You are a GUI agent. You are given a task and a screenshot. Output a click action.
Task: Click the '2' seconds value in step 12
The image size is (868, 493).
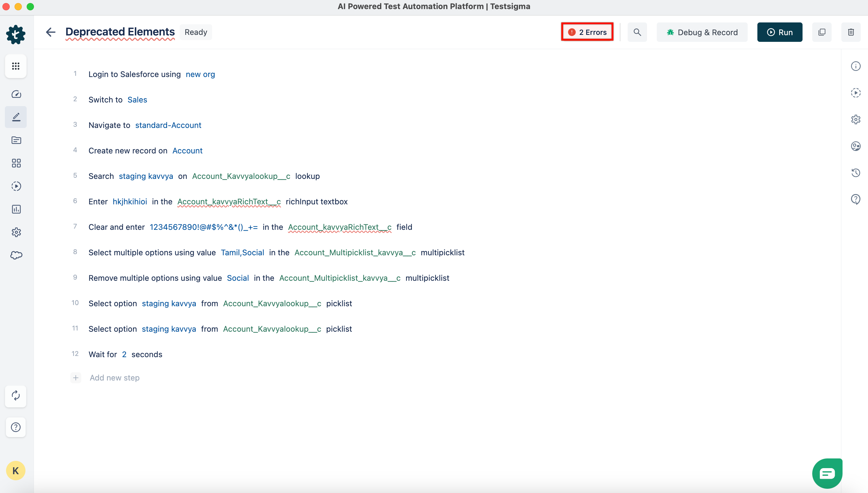coord(124,354)
